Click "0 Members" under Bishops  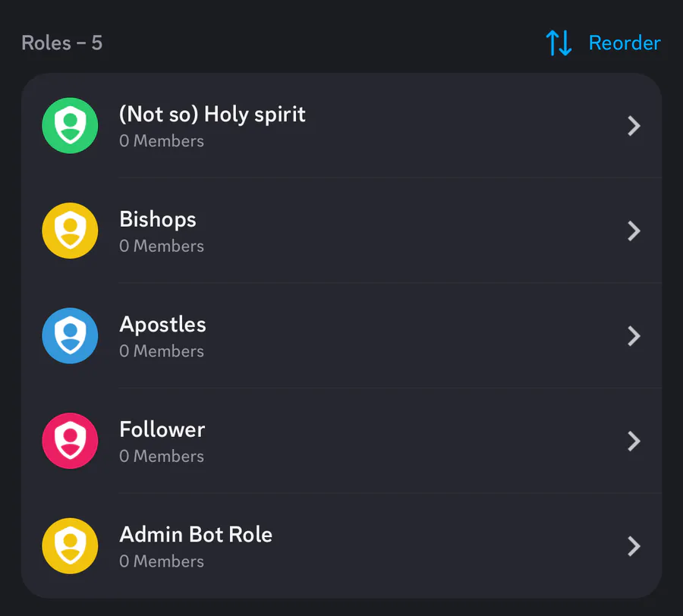[x=162, y=247]
